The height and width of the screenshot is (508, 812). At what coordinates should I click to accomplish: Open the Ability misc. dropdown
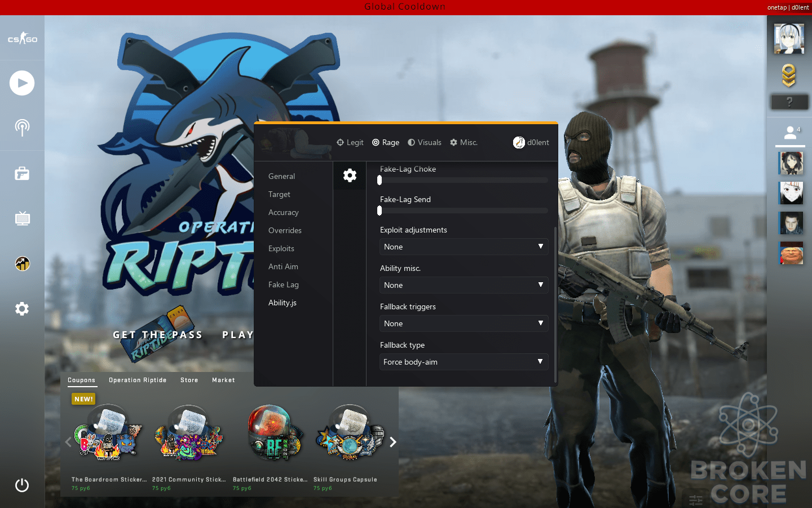pos(464,285)
